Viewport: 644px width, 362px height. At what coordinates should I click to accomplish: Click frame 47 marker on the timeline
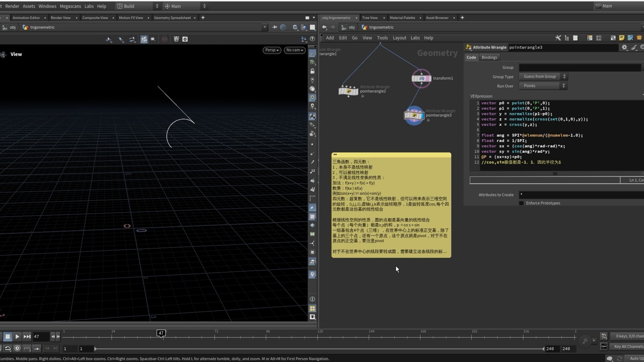(161, 333)
